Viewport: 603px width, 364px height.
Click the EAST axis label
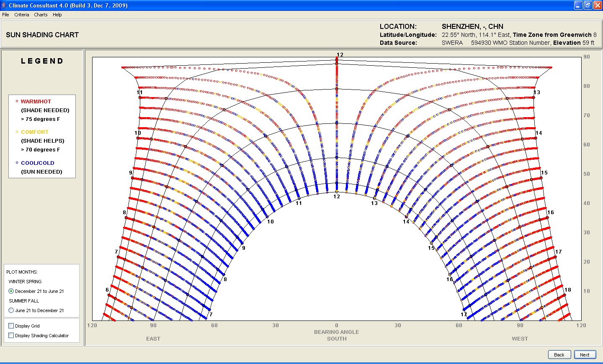(153, 339)
